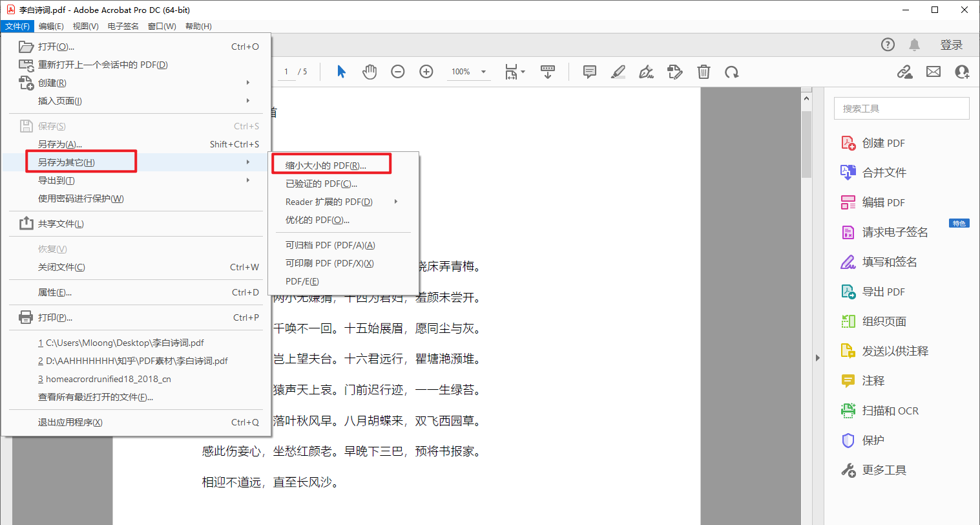
Task: Select the arrow selection tool
Action: click(342, 72)
